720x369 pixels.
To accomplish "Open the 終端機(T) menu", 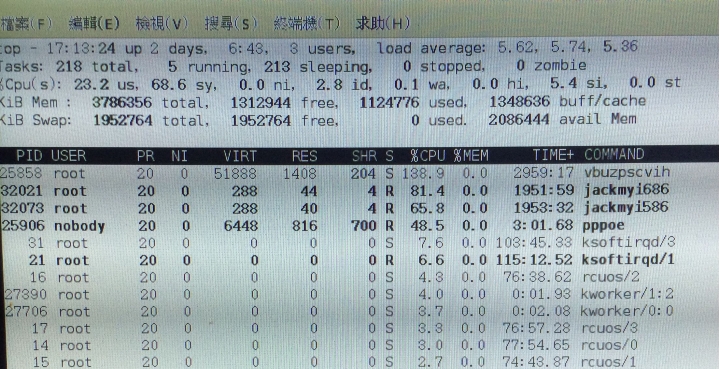I will click(306, 23).
